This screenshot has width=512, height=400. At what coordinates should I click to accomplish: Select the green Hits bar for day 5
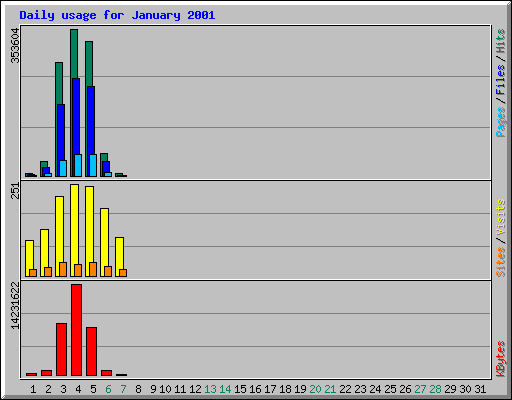[89, 64]
